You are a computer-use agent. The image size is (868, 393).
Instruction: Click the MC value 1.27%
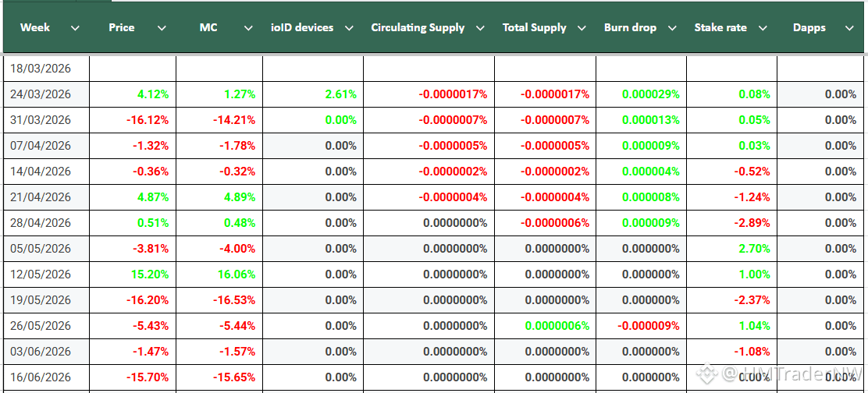240,94
